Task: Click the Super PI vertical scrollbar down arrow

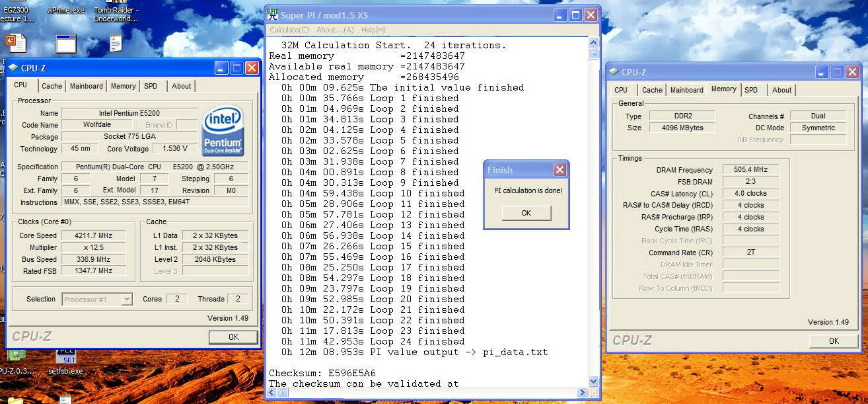Action: [593, 382]
